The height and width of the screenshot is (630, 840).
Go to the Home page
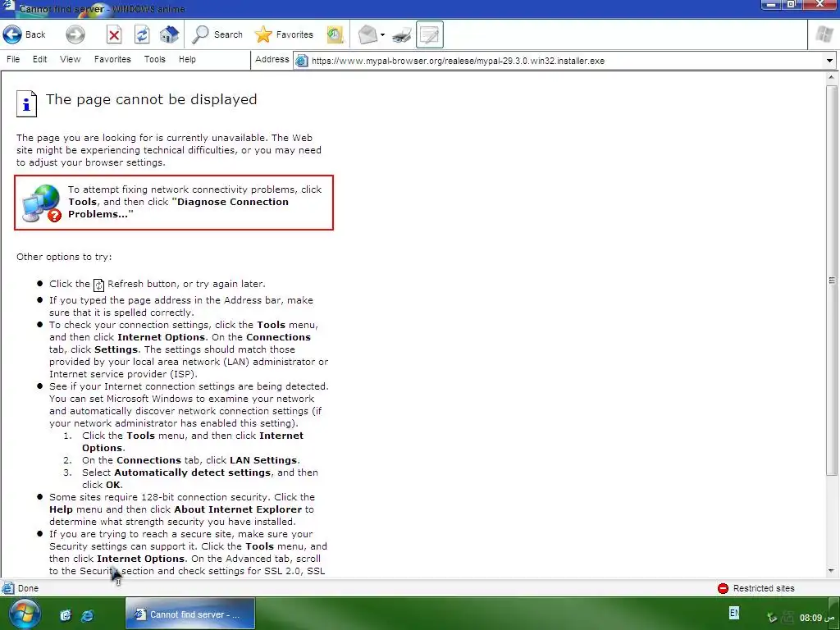tap(169, 34)
